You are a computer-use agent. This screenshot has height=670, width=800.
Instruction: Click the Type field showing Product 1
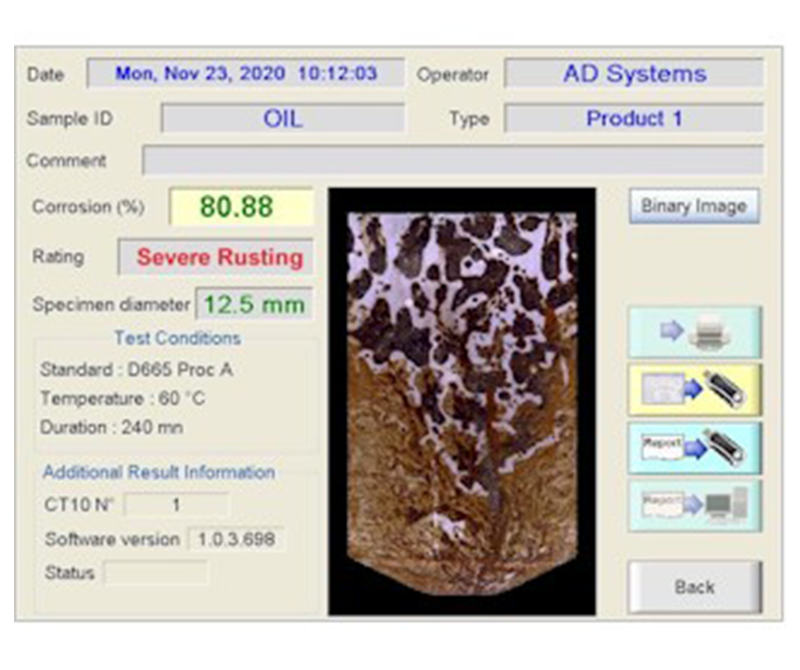pos(633,118)
